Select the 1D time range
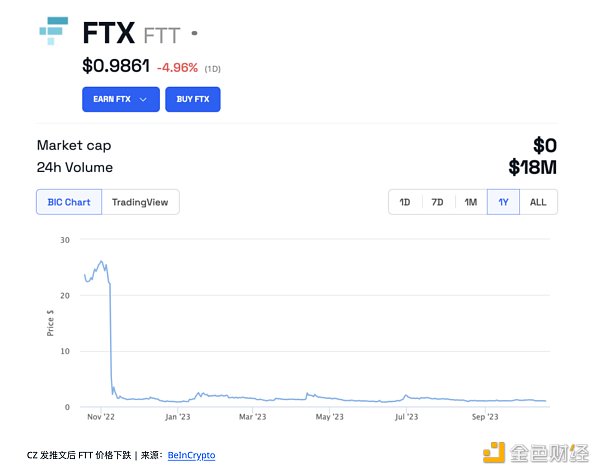Image resolution: width=600 pixels, height=474 pixels. pos(405,202)
